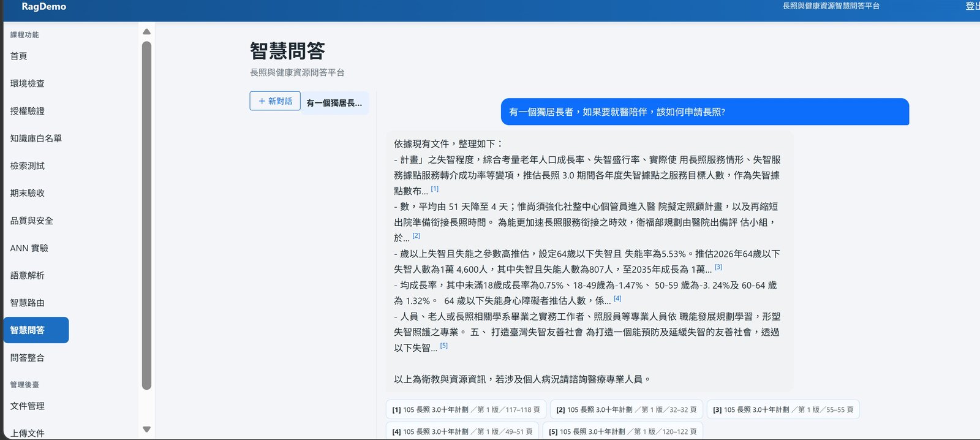Click the 新對話 button
The width and height of the screenshot is (980, 440).
(275, 101)
